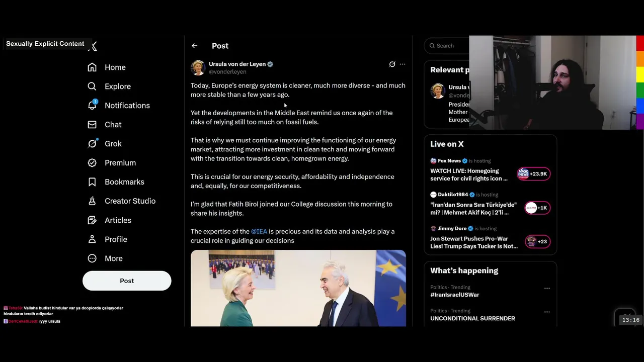Click the Grok explain icon on the post

pos(392,64)
